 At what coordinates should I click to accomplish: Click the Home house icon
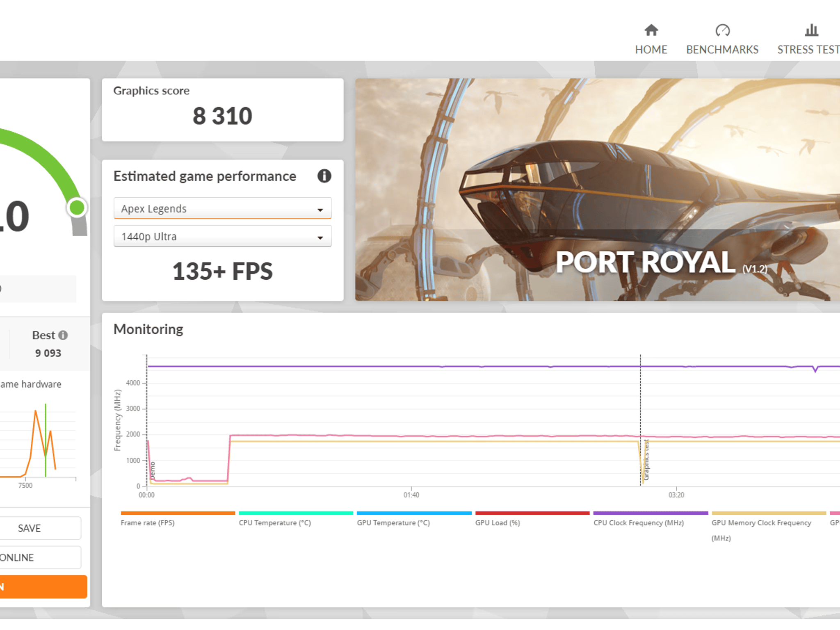651,30
